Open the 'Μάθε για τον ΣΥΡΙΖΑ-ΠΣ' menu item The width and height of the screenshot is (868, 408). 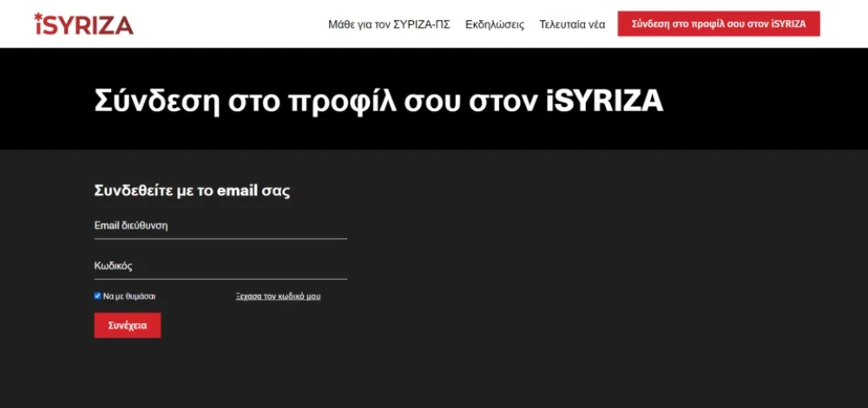[x=389, y=24]
